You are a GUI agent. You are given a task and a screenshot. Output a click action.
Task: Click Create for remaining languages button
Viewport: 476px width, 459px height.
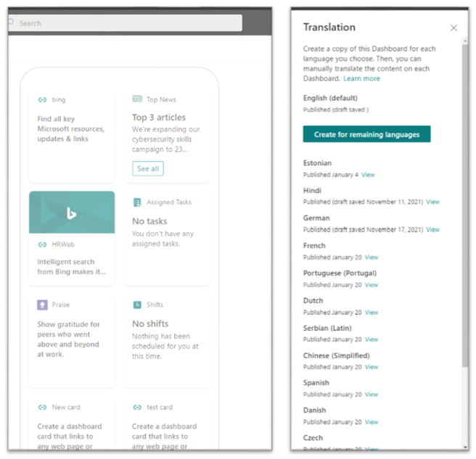pyautogui.click(x=366, y=134)
